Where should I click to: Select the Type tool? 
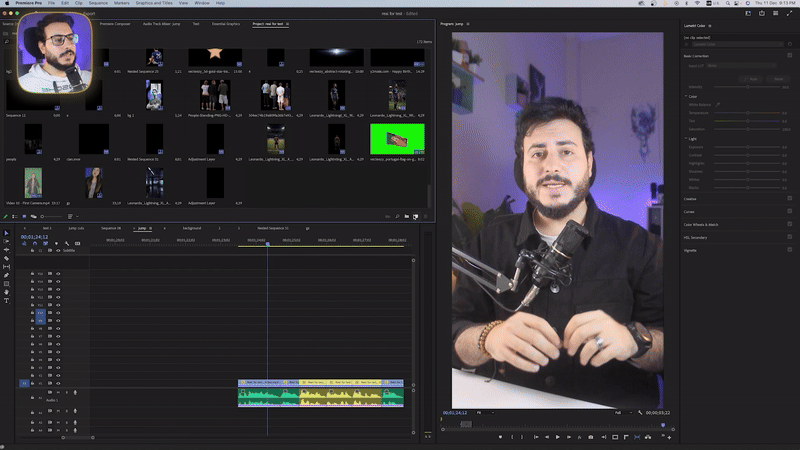pos(6,300)
